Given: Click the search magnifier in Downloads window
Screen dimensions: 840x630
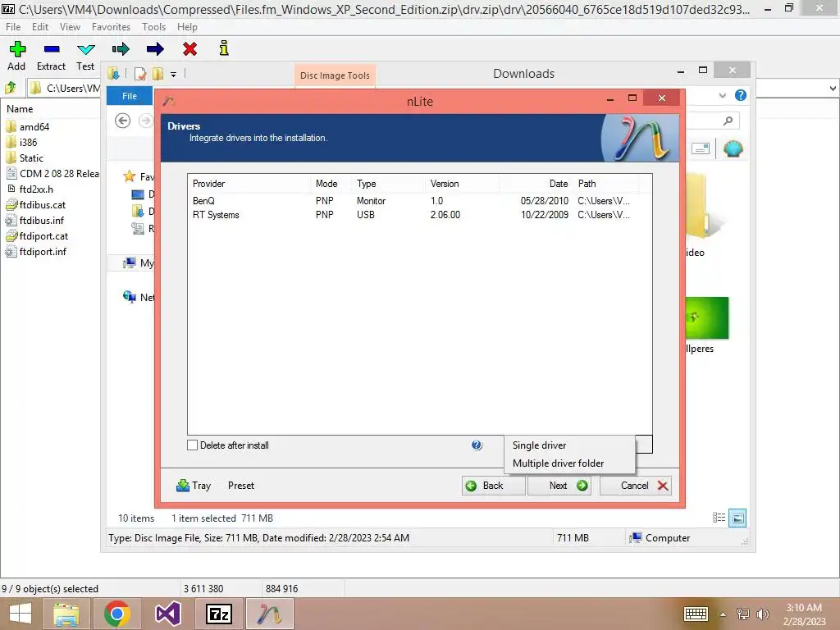Looking at the screenshot, I should pyautogui.click(x=728, y=121).
